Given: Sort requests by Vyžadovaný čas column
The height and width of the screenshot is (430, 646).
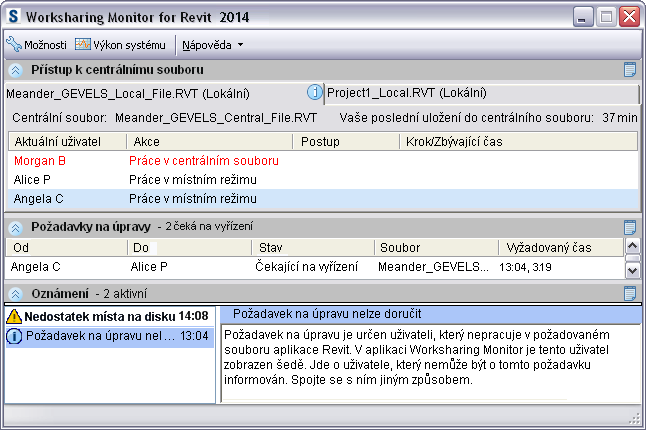Looking at the screenshot, I should coord(561,248).
